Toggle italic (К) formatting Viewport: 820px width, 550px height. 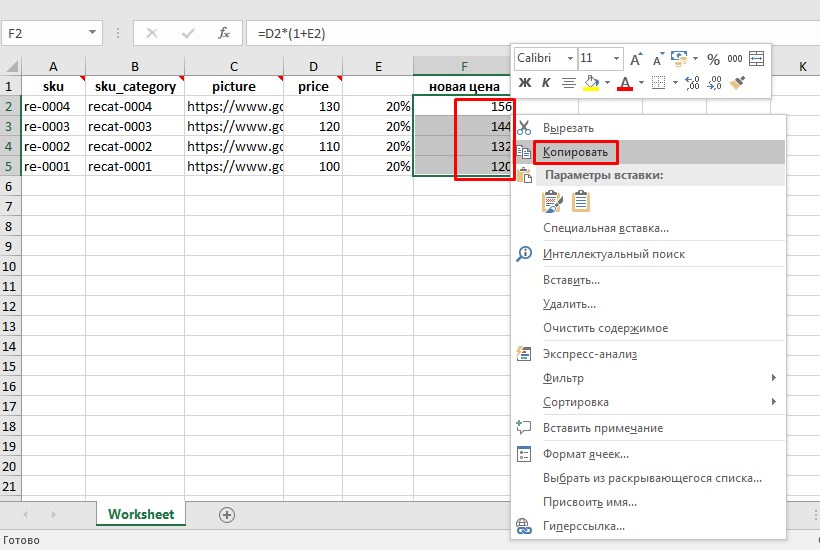[546, 83]
